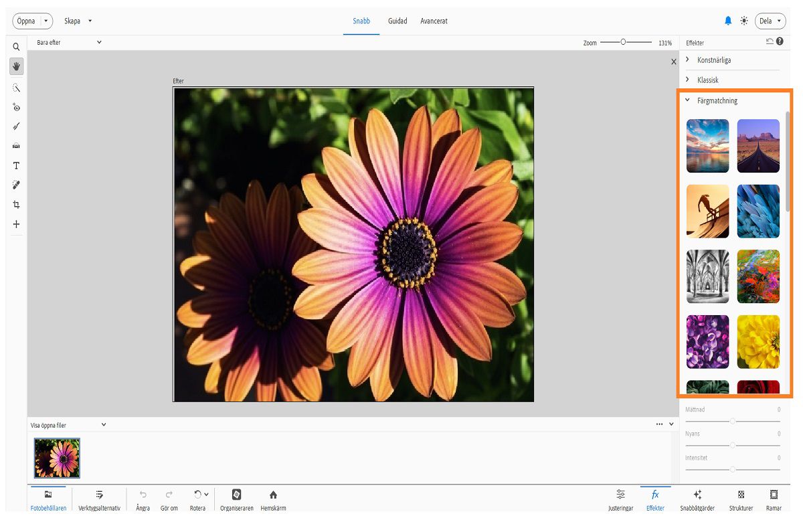This screenshot has height=532, width=803.
Task: Toggle the brightness theme icon
Action: click(x=744, y=21)
